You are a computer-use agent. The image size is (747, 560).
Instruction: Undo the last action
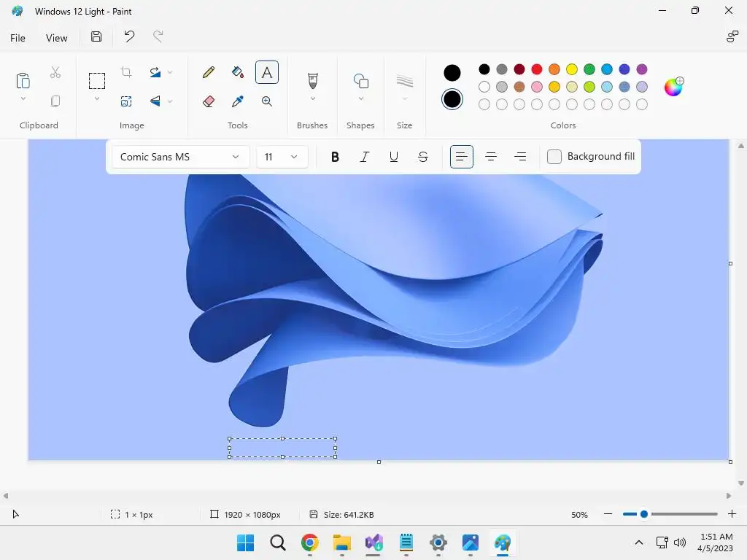coord(129,36)
